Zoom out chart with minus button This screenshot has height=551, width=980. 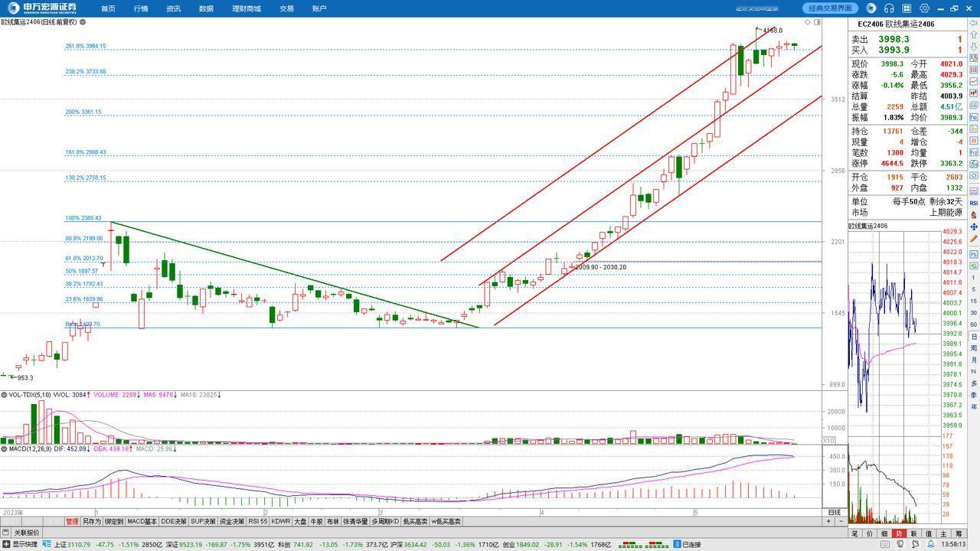coord(840,521)
